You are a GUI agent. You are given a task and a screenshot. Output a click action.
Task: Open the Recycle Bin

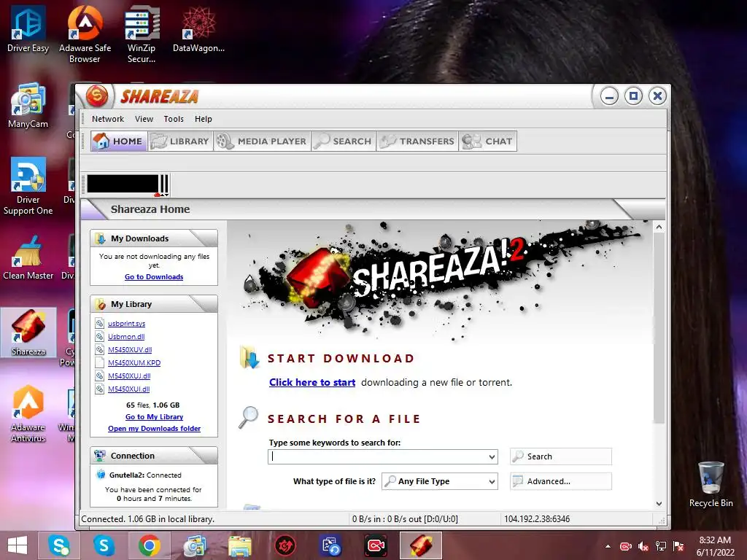[711, 485]
